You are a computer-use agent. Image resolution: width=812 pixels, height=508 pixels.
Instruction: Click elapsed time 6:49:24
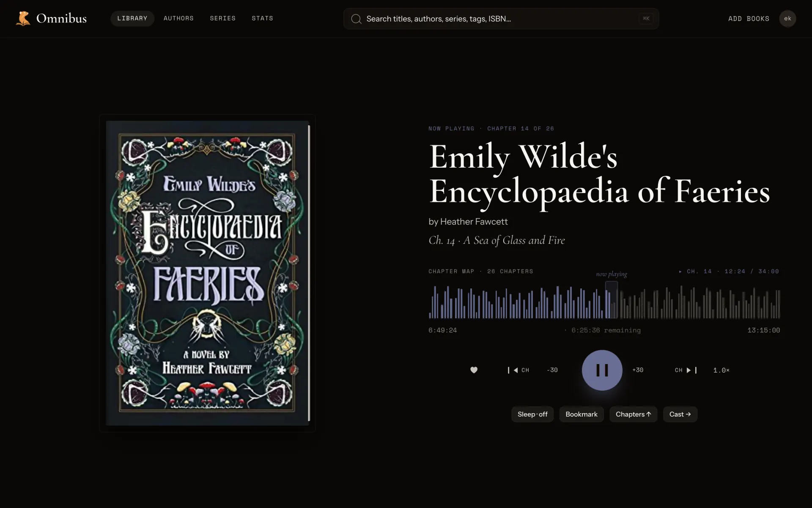442,330
